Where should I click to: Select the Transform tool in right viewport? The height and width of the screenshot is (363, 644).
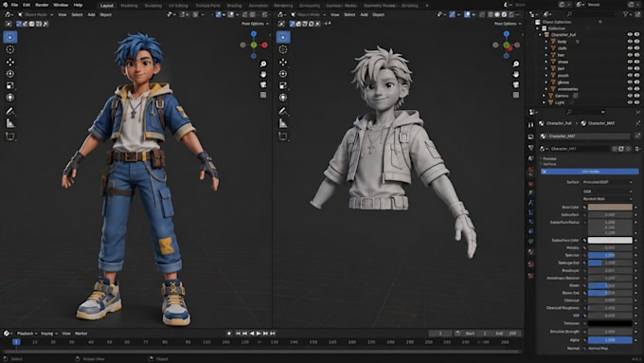(283, 98)
